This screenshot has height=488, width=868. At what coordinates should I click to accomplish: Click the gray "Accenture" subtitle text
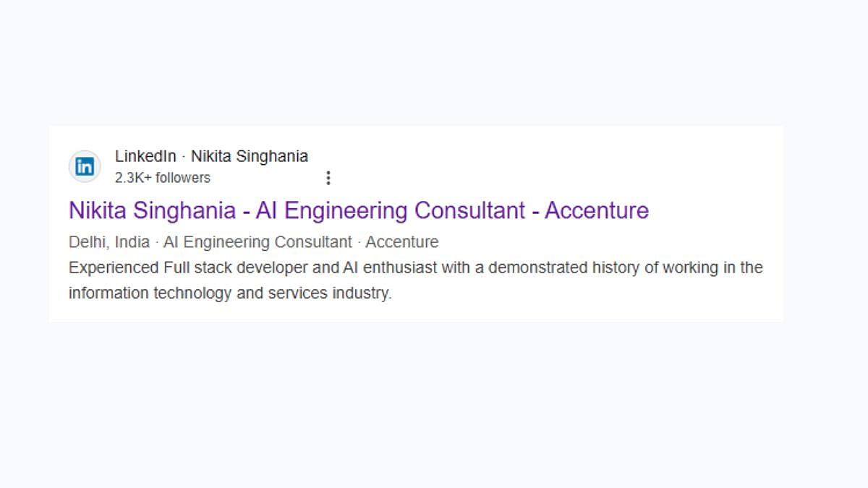[402, 242]
